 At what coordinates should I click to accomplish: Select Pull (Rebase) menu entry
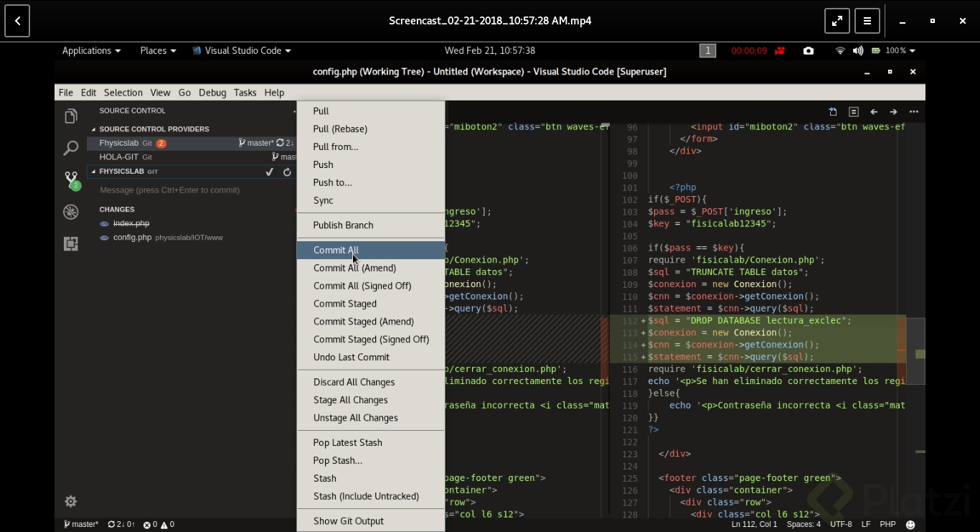coord(371,129)
